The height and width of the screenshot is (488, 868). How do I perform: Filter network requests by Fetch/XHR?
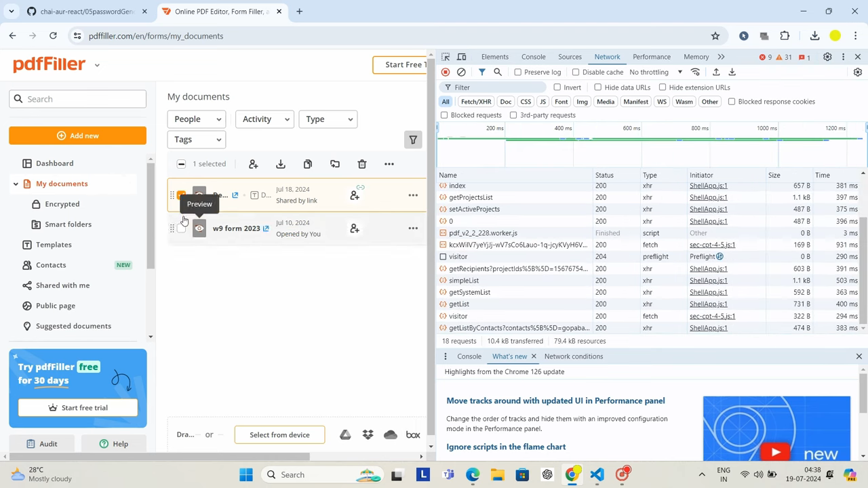(x=476, y=102)
